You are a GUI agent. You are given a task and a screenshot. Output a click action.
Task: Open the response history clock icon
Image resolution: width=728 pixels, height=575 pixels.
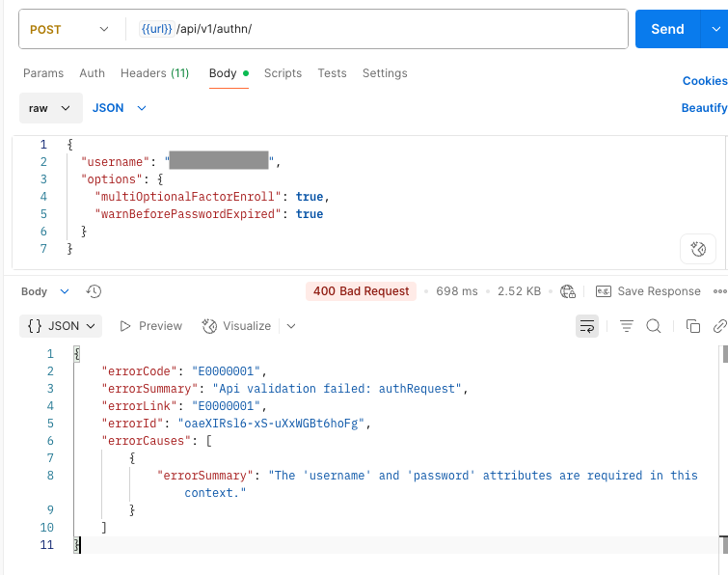(x=94, y=291)
